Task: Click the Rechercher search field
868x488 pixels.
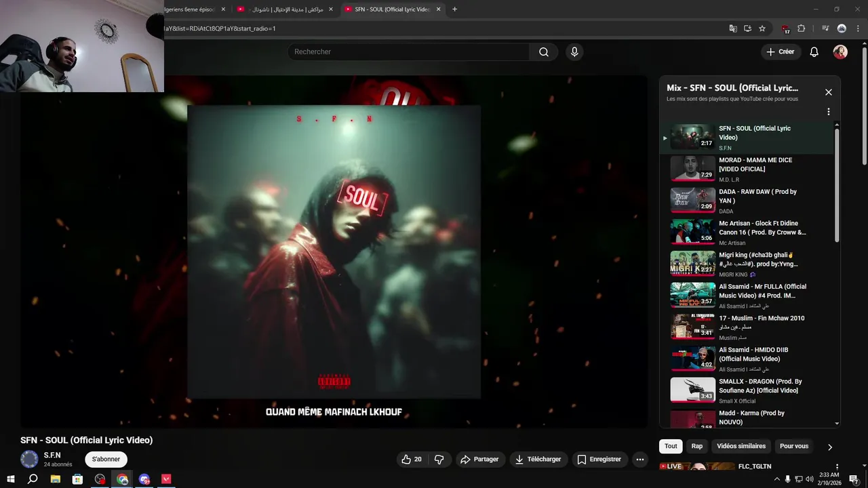Action: (409, 52)
